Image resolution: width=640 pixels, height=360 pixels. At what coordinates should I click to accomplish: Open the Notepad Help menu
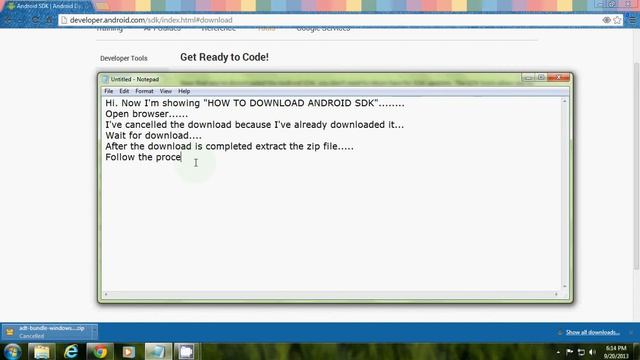[184, 91]
